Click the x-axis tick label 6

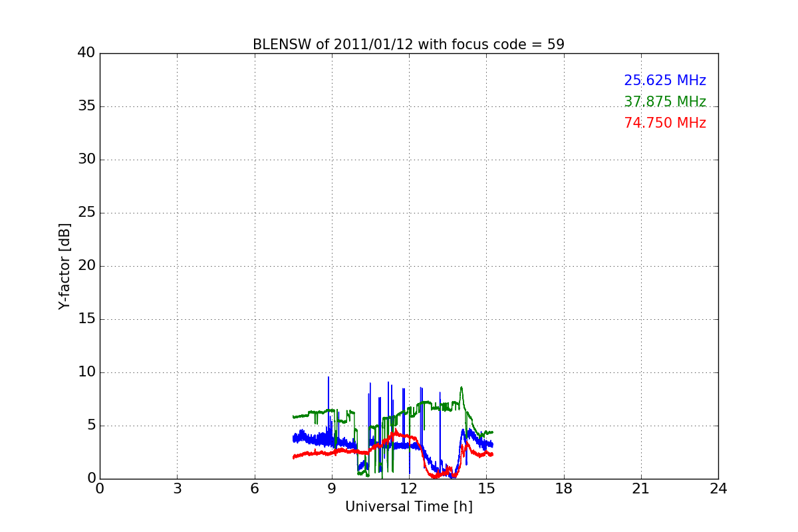254,489
